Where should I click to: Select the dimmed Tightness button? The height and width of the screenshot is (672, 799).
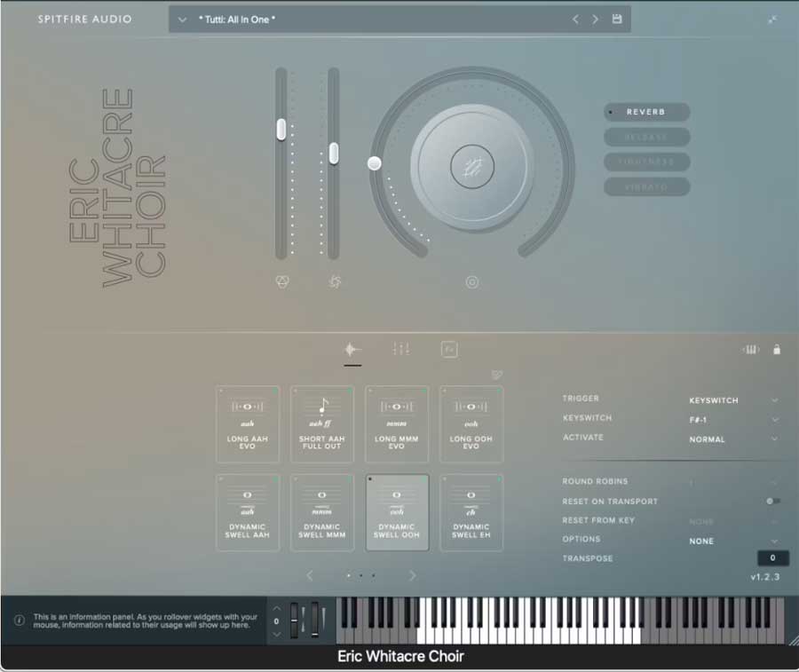coord(646,162)
